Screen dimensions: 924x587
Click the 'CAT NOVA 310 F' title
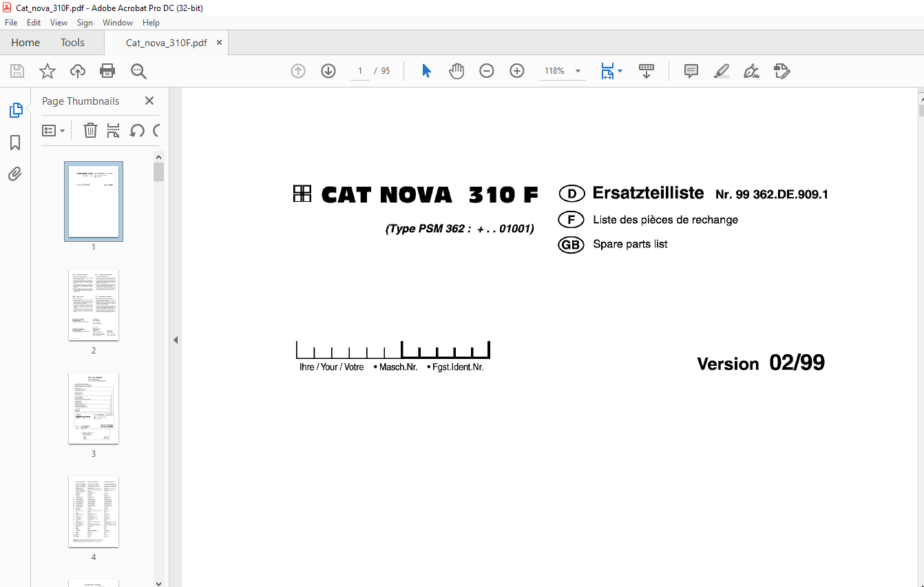(x=430, y=195)
